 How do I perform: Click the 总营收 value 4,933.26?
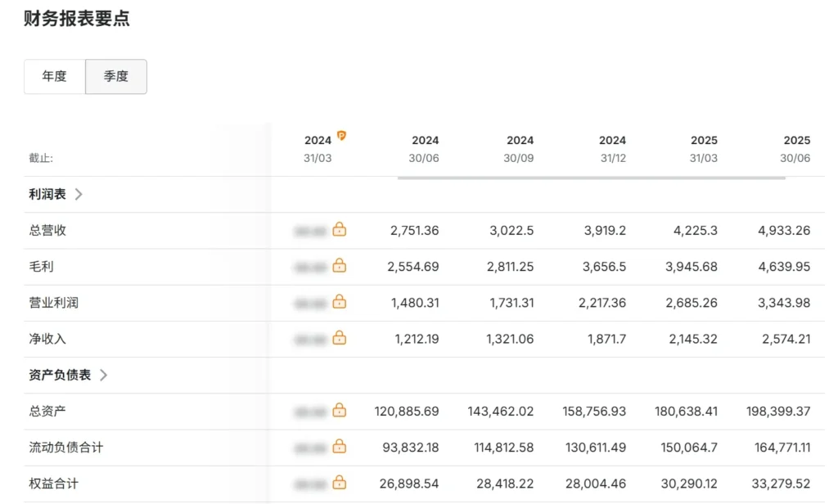click(784, 231)
